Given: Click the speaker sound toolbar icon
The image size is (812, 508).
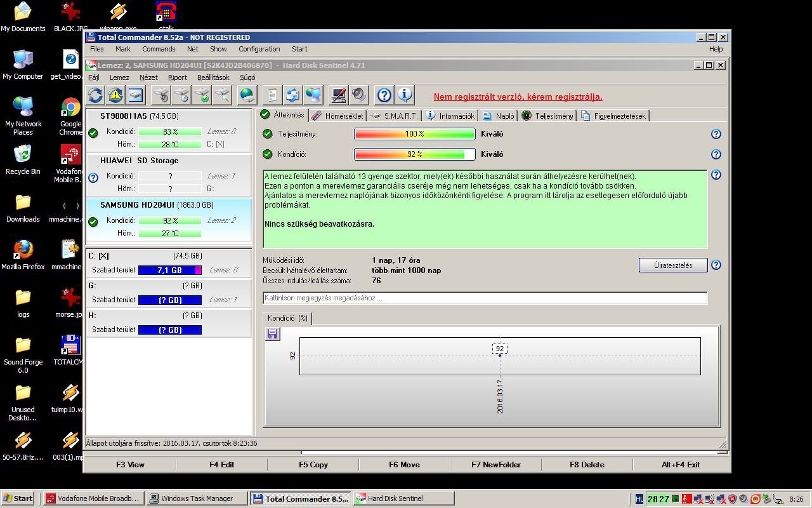Looking at the screenshot, I should pyautogui.click(x=359, y=95).
